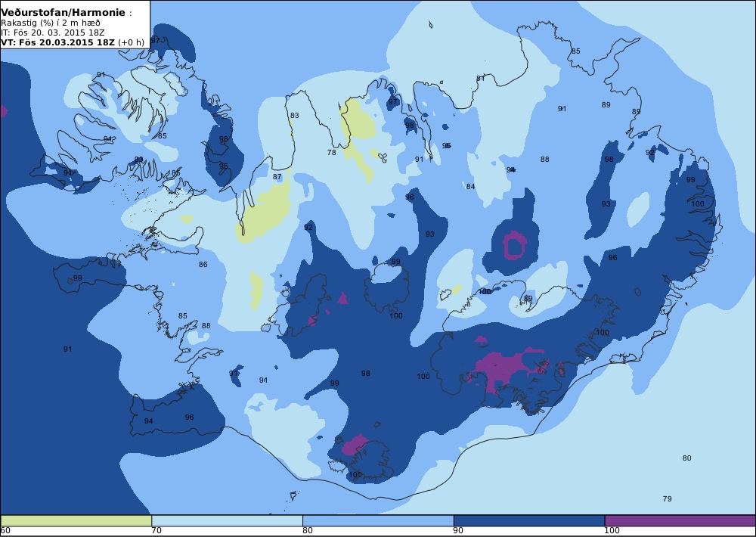Viewport: 756px width, 537px height.
Task: Click the pale blue 70–80 legend band
Action: coord(227,520)
